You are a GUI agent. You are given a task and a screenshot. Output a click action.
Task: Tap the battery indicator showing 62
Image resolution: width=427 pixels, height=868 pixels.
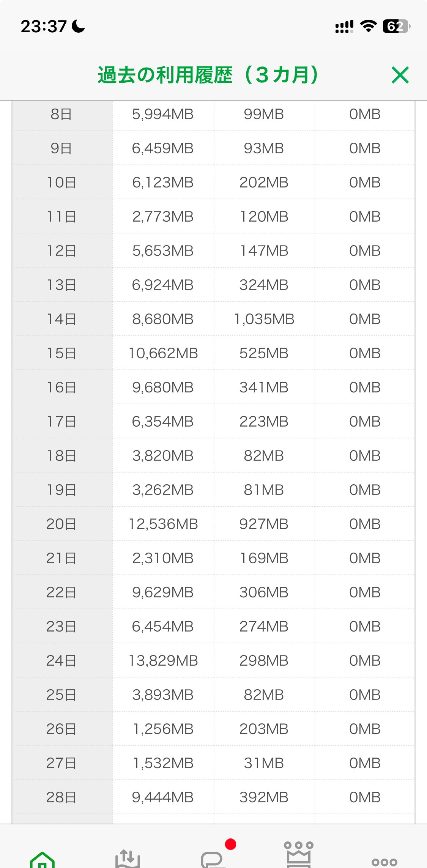(x=396, y=26)
